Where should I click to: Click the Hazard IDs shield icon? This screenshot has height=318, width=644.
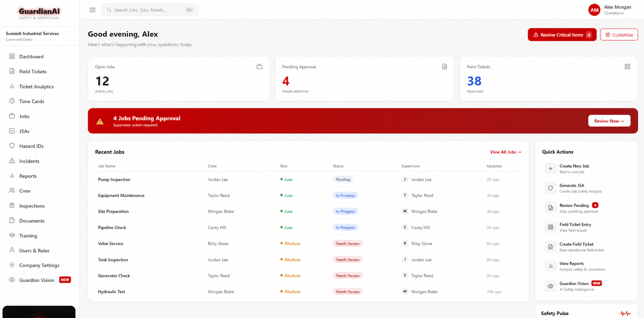pyautogui.click(x=12, y=146)
